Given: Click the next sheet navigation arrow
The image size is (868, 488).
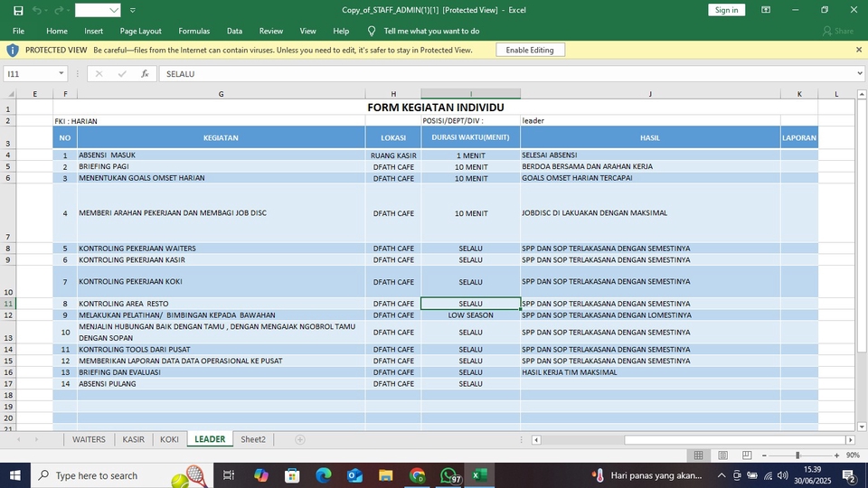Looking at the screenshot, I should coord(36,439).
